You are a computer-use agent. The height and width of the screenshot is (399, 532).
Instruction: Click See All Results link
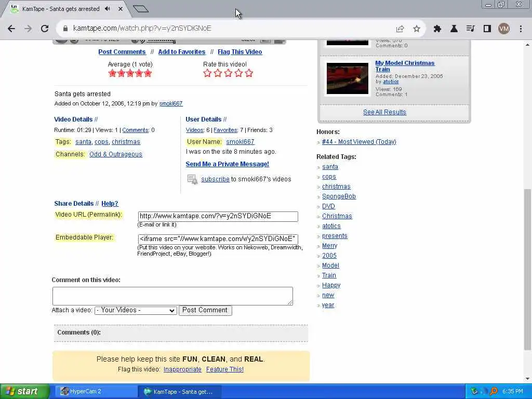coord(384,112)
